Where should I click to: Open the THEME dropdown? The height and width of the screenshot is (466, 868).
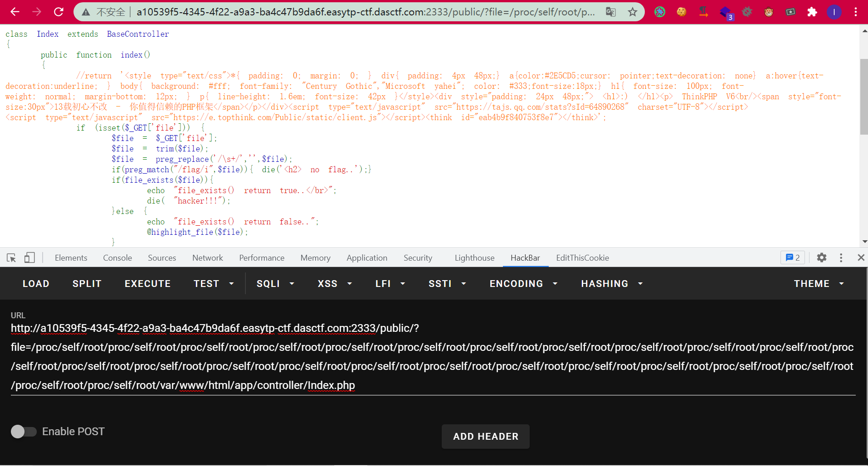[819, 284]
